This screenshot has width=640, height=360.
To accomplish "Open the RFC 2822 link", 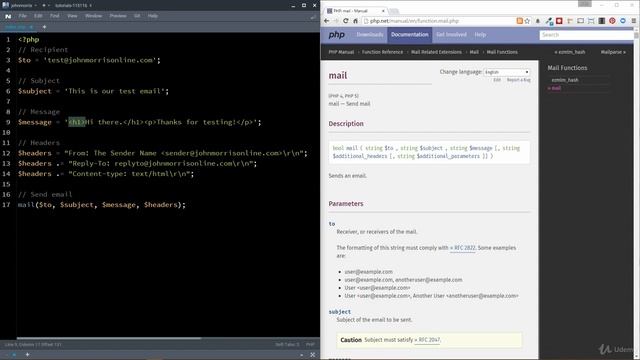I will [x=462, y=248].
